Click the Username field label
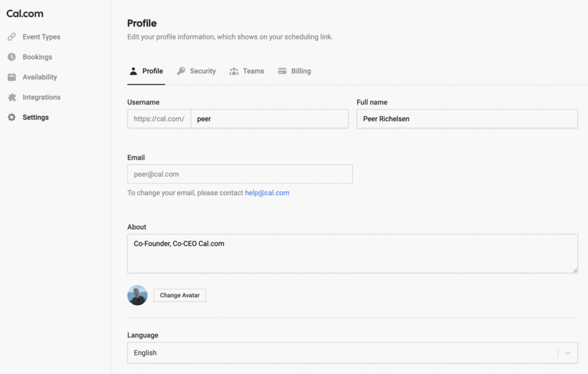 pyautogui.click(x=143, y=102)
